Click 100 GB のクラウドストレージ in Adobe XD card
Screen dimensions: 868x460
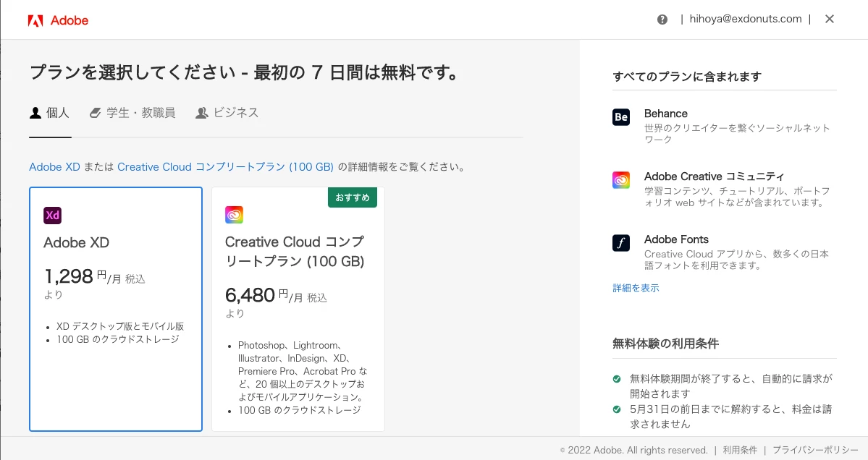coord(118,339)
